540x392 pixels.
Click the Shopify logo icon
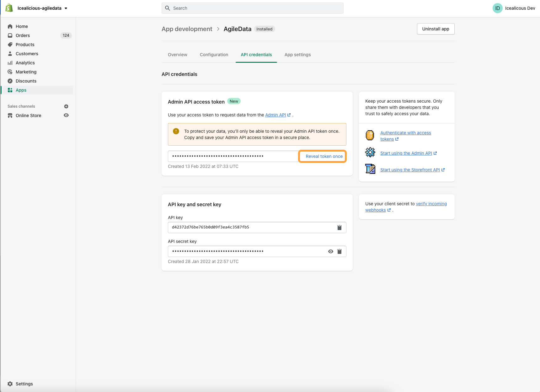[9, 8]
